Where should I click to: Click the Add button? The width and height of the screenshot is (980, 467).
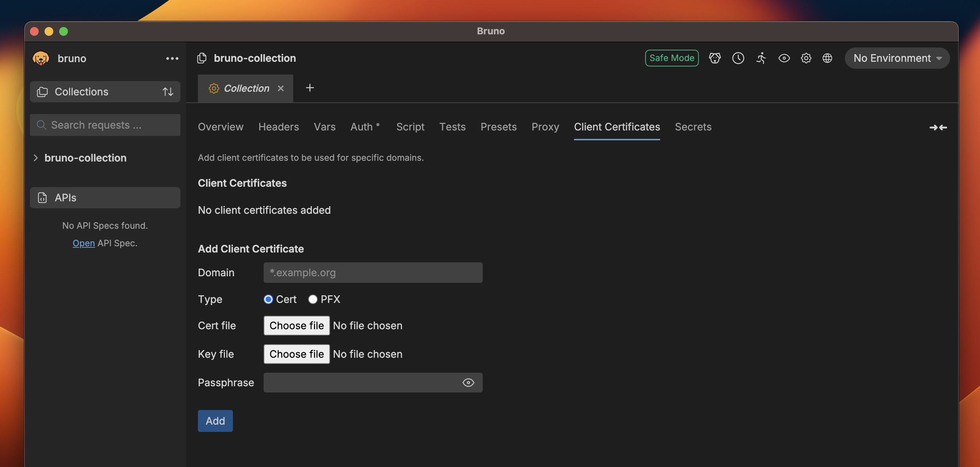point(215,421)
